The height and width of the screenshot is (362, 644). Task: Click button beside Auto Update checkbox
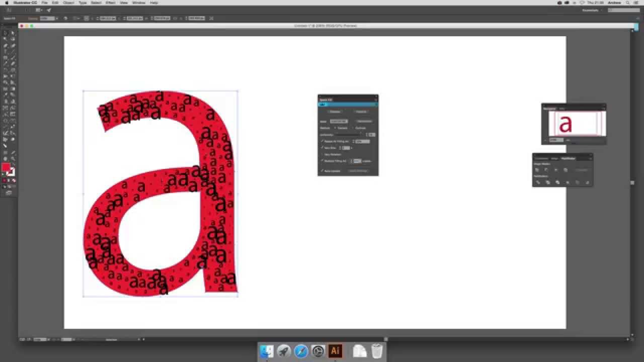click(358, 171)
